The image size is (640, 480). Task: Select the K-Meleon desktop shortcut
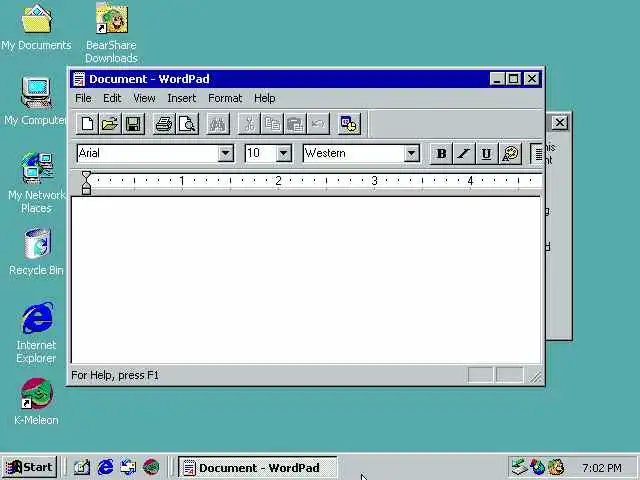tap(36, 402)
